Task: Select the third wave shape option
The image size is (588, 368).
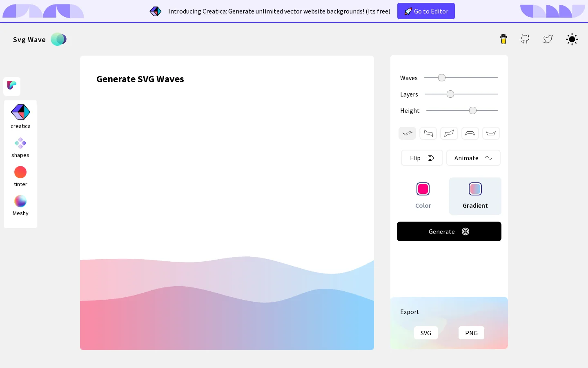Action: click(x=449, y=133)
